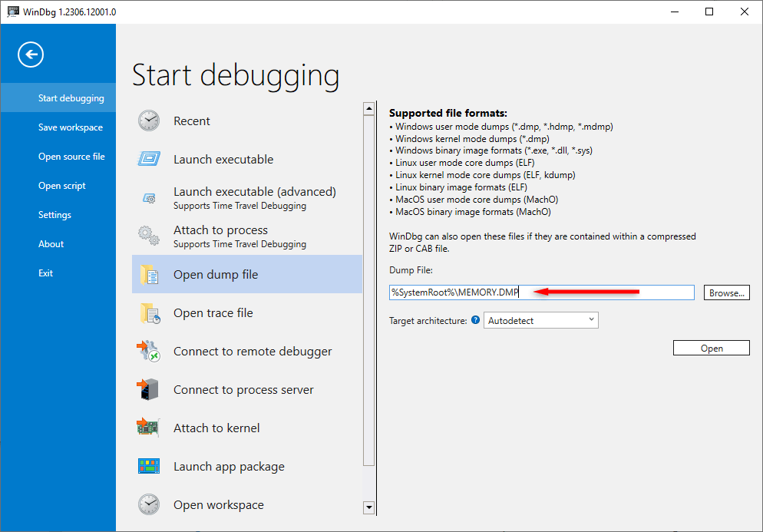Click the debugging options scrollbar thumb

click(369, 291)
